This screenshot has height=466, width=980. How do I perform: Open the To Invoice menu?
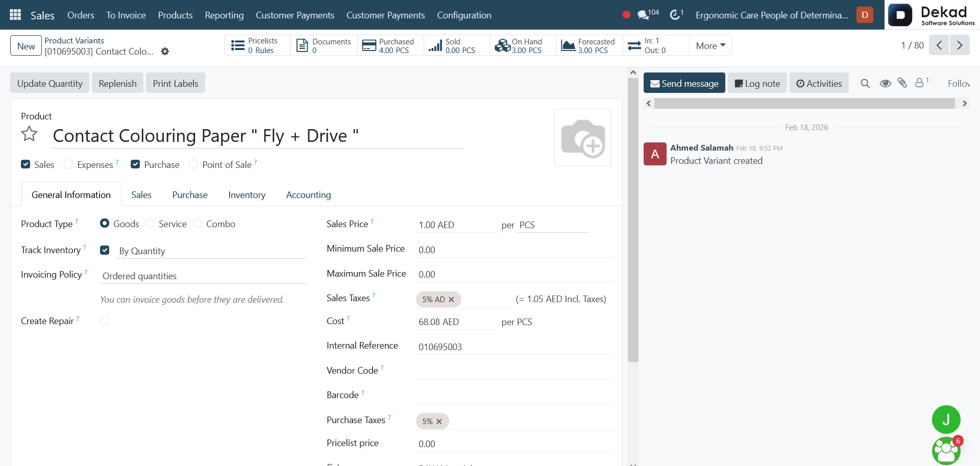(x=126, y=15)
